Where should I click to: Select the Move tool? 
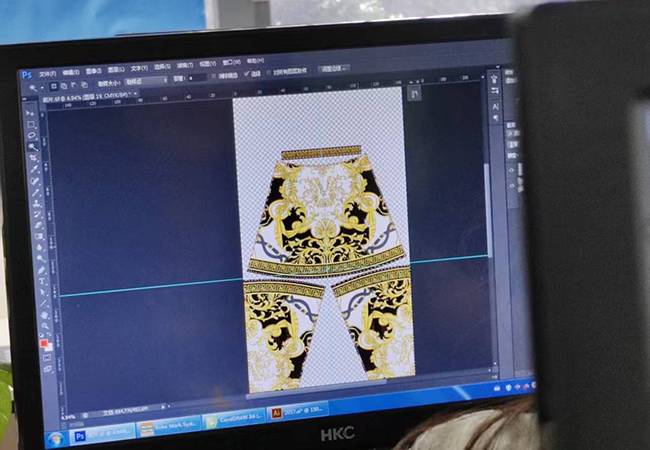pos(28,112)
